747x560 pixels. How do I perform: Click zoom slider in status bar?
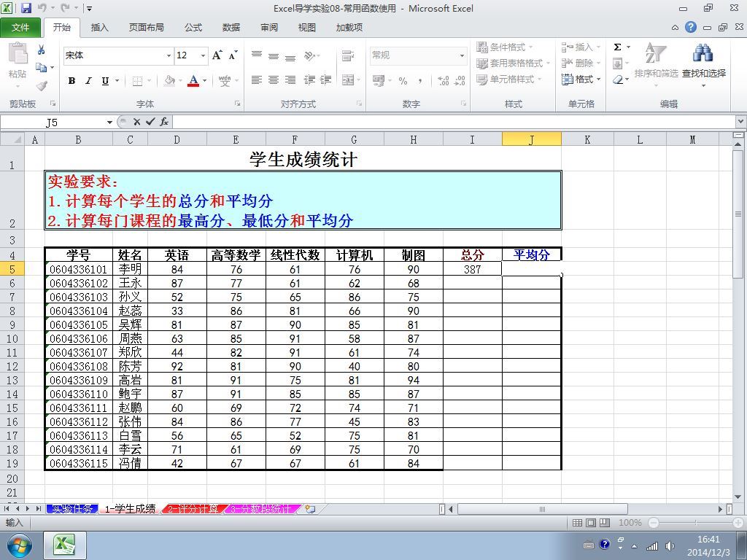coord(695,523)
